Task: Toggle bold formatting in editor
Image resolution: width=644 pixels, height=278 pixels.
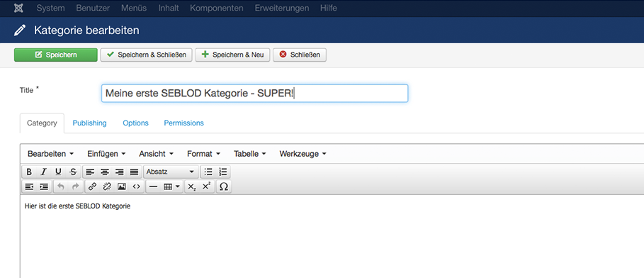Action: [x=29, y=172]
